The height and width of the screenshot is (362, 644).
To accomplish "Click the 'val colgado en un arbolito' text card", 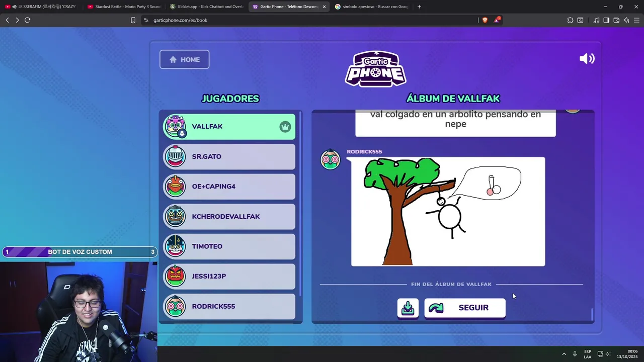I will [x=455, y=123].
